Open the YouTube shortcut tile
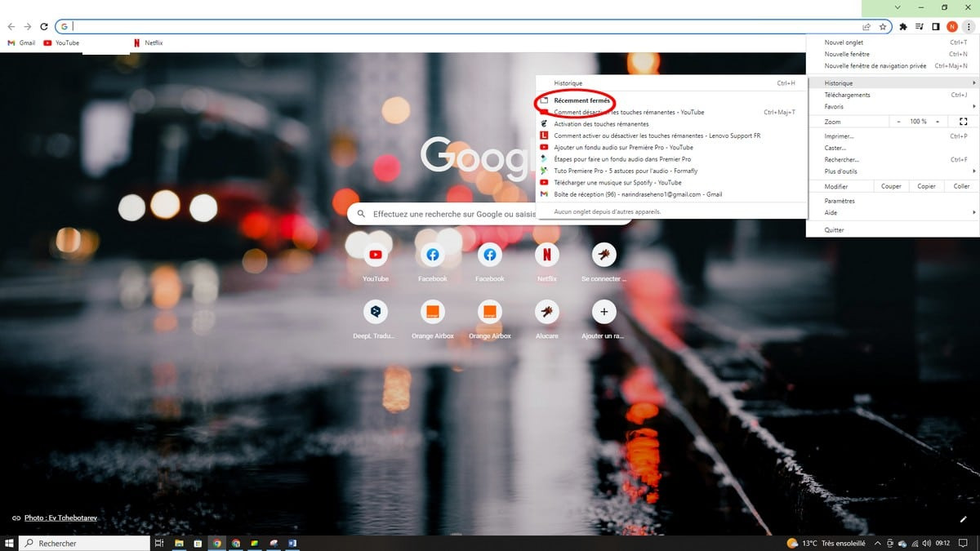The image size is (980, 551). [x=376, y=262]
